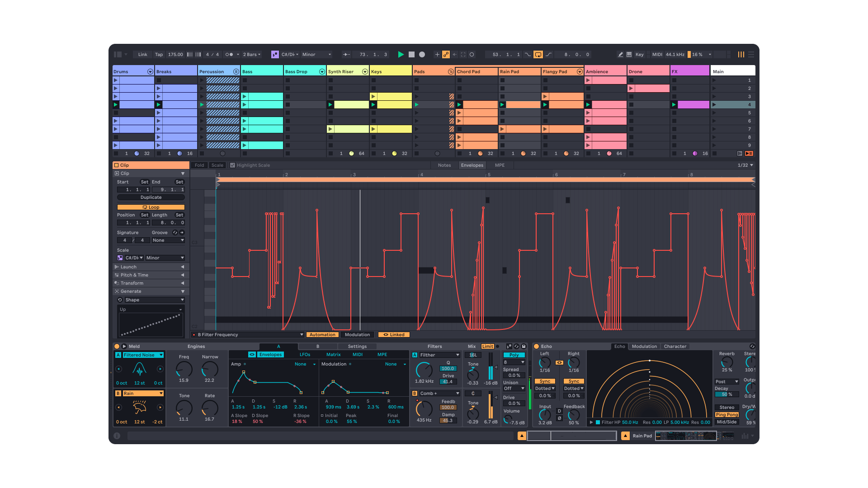This screenshot has height=488, width=868.
Task: Disable the clip Loop toggle
Action: [x=151, y=207]
